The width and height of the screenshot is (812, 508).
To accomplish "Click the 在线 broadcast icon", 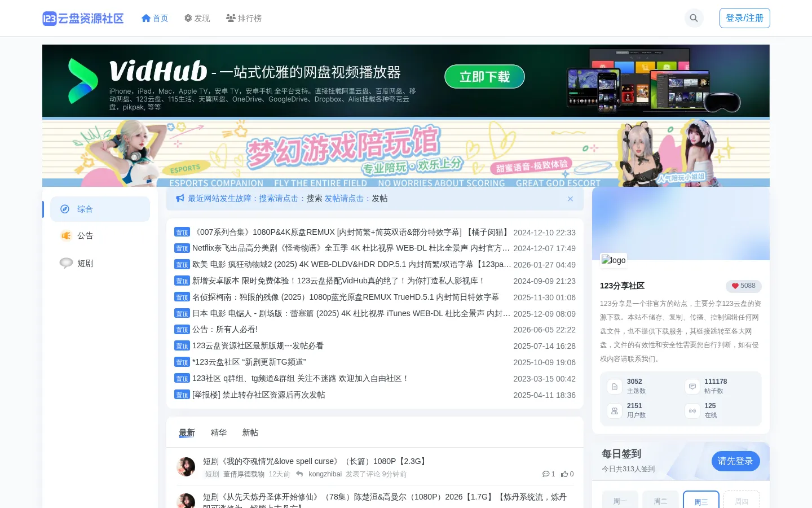I will pyautogui.click(x=692, y=410).
